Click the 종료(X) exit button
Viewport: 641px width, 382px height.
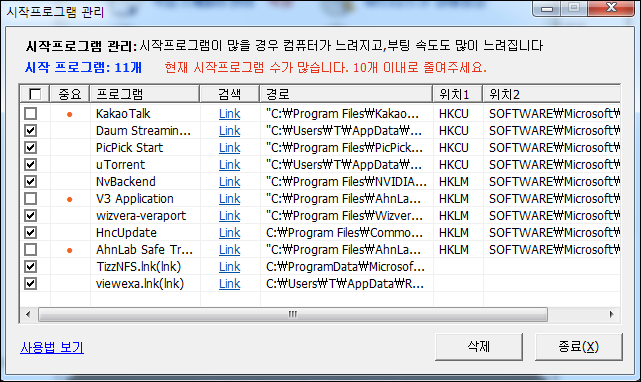[578, 347]
